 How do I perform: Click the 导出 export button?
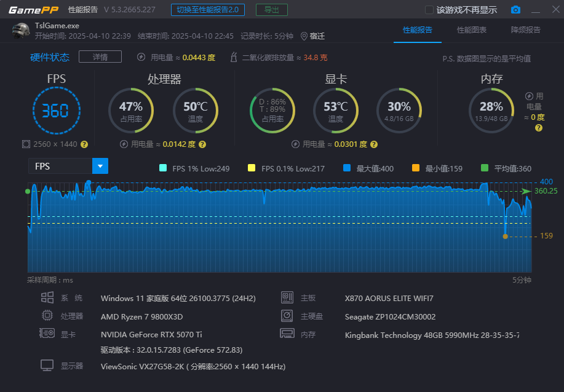pyautogui.click(x=272, y=10)
